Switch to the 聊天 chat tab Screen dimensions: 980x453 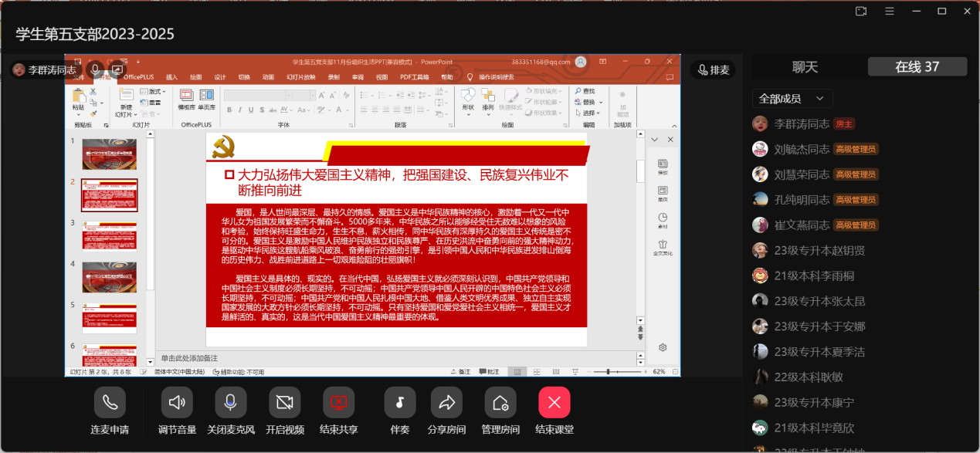pos(805,67)
